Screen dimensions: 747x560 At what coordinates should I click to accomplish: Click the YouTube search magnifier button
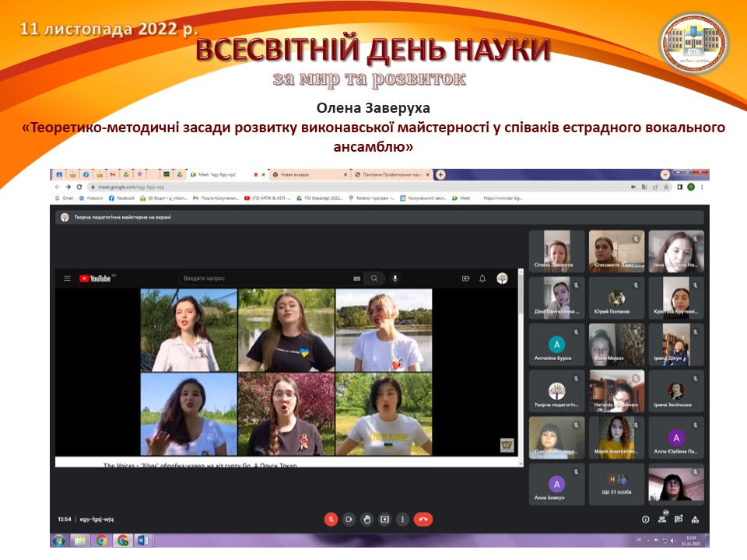[x=374, y=278]
